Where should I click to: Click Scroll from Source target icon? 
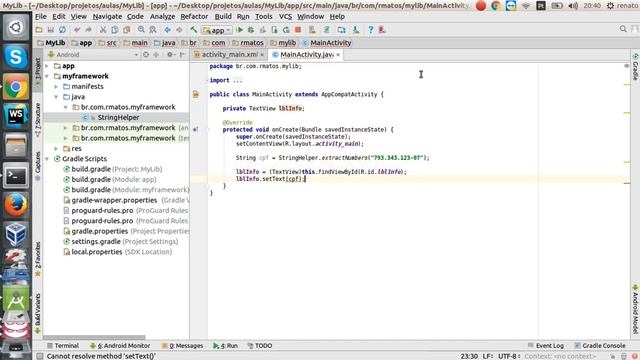(x=146, y=55)
